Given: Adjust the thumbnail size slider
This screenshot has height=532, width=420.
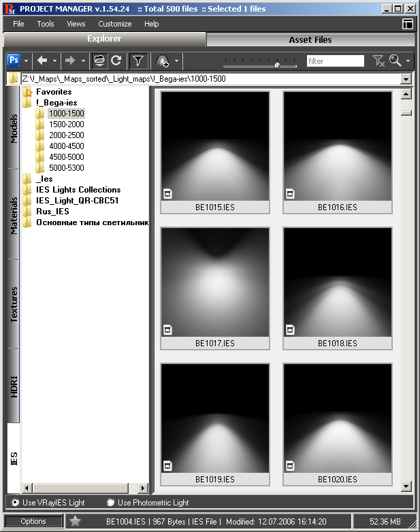Looking at the screenshot, I should tap(276, 64).
